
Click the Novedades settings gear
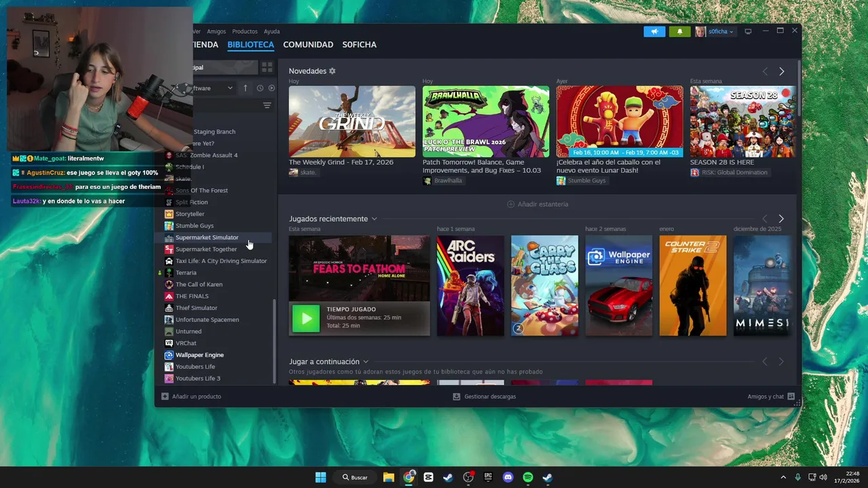(332, 71)
